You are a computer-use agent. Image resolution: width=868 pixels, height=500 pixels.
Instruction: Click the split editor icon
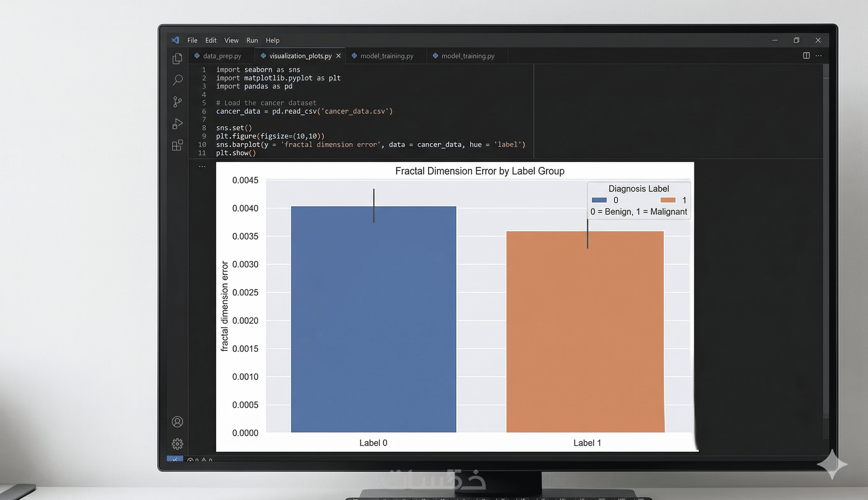tap(806, 55)
